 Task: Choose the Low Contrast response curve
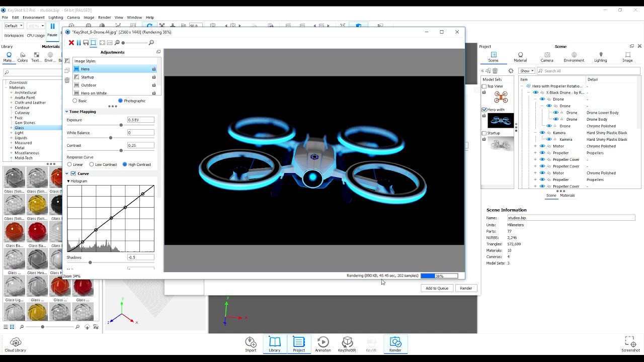(92, 164)
